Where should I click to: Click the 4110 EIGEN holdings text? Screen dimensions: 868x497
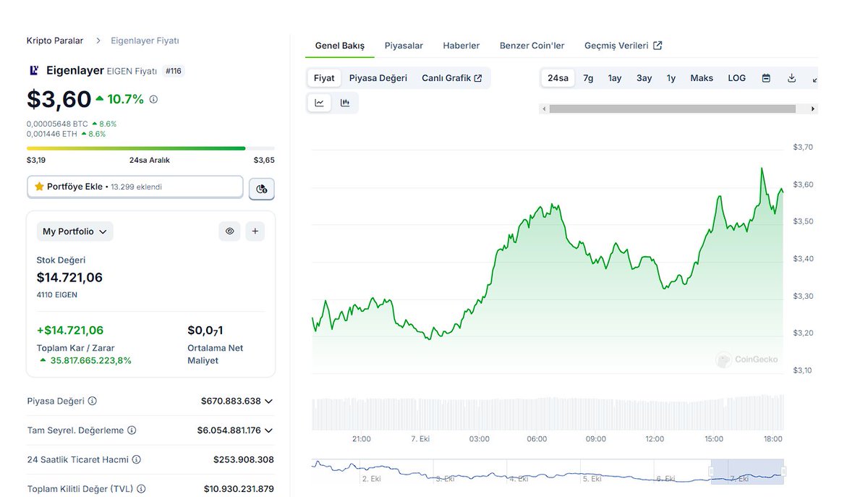(x=57, y=295)
